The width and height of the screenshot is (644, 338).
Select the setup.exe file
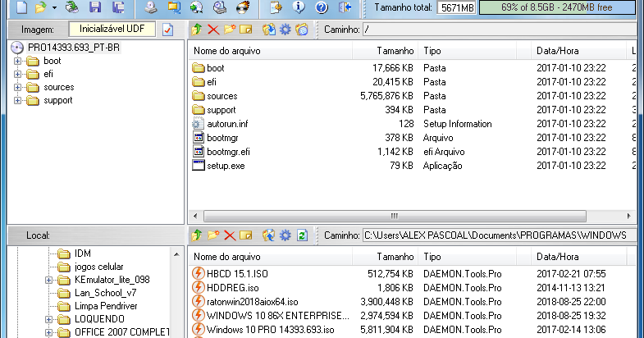pyautogui.click(x=226, y=166)
